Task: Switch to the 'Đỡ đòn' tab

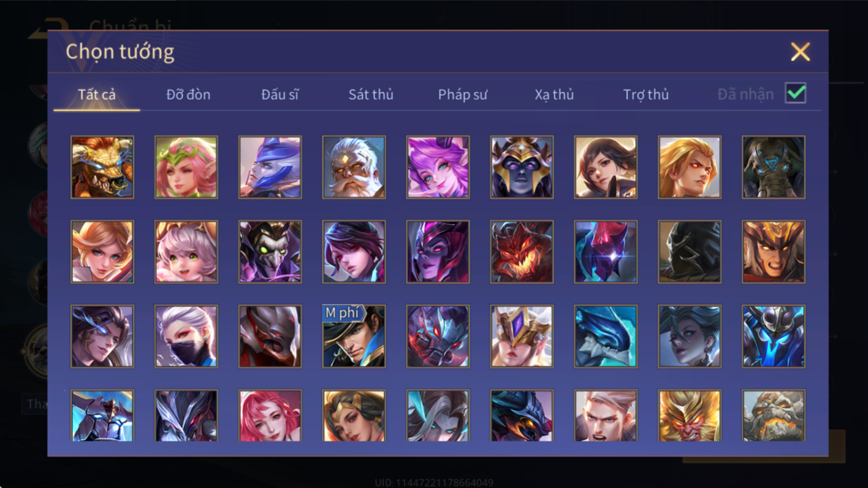Action: click(x=188, y=95)
